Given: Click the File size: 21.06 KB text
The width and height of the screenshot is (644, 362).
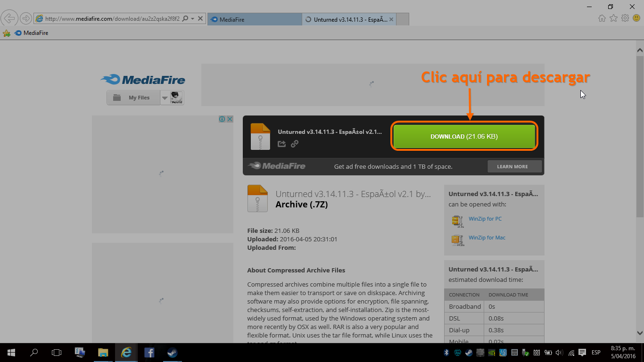Looking at the screenshot, I should [x=273, y=231].
